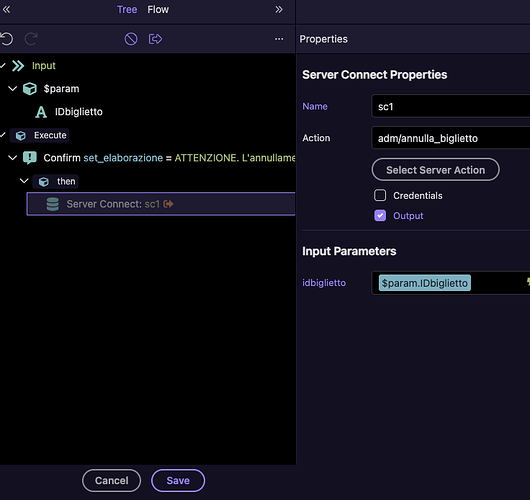
Task: Collapse the Confirm set_elaborazione node
Action: [x=13, y=158]
